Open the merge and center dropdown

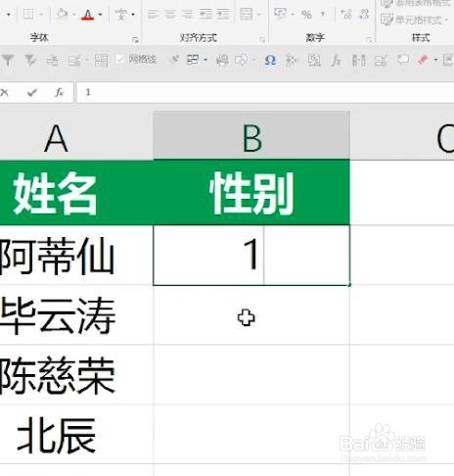(259, 15)
